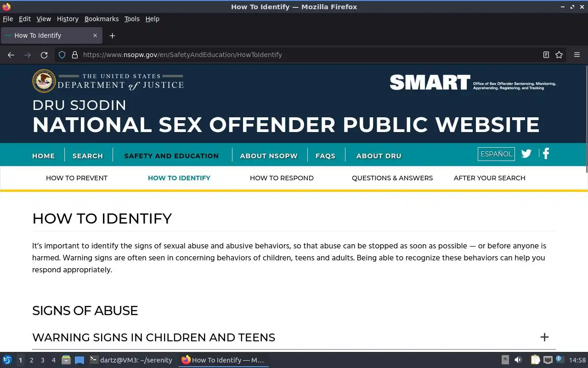Open the Tools menu
Viewport: 588px width, 368px height.
(132, 19)
